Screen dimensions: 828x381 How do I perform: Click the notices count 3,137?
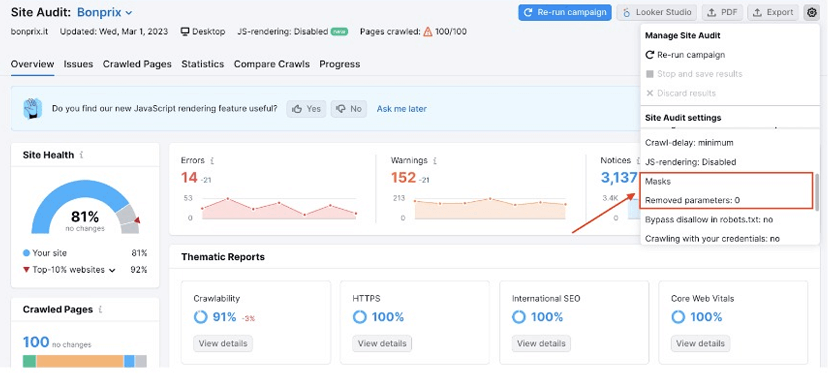pos(619,178)
